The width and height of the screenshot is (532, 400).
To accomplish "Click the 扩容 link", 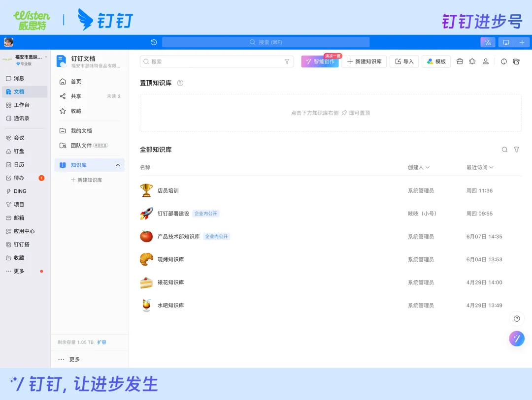I will 102,342.
